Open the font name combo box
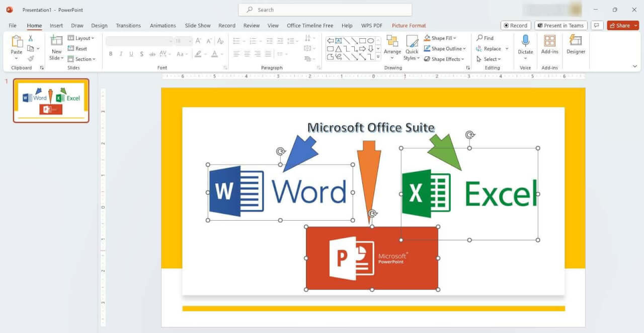This screenshot has height=333, width=644. click(x=139, y=41)
